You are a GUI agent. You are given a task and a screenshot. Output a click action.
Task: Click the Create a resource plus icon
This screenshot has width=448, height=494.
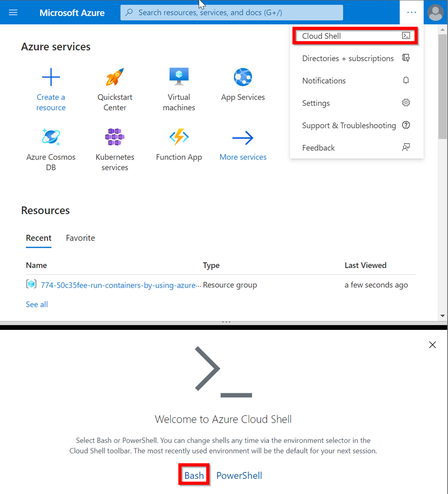tap(51, 77)
